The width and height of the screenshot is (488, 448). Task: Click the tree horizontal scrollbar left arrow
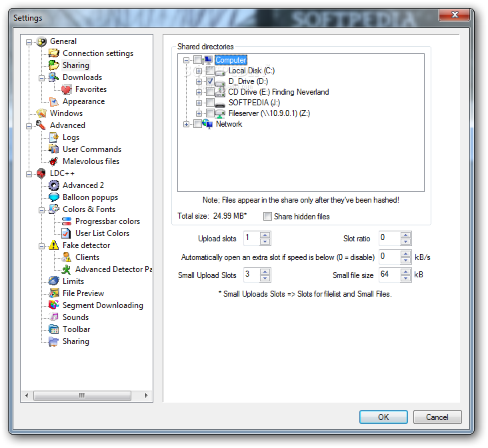pos(27,395)
